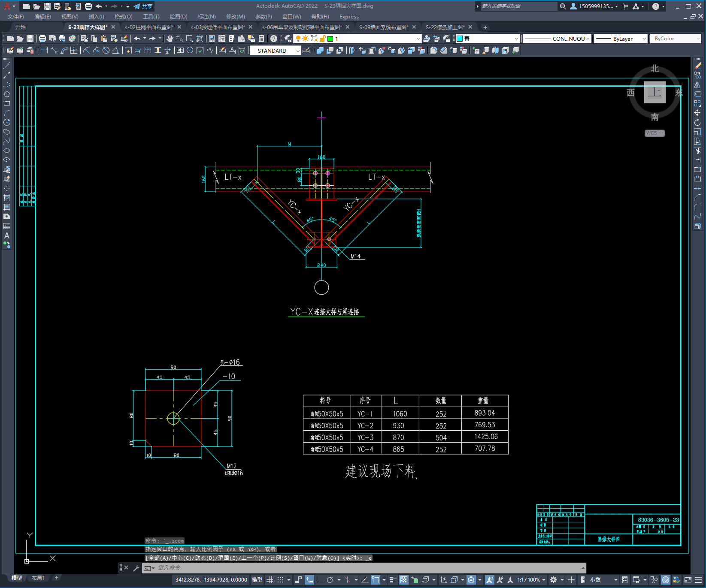706x588 pixels.
Task: Toggle polar tracking in status bar
Action: [x=330, y=580]
